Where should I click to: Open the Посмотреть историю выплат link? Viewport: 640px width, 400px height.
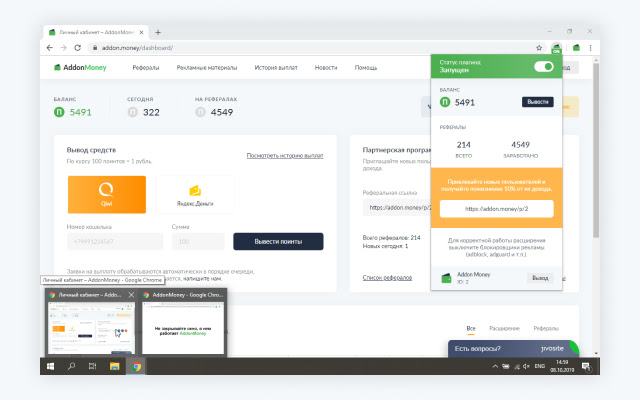285,156
